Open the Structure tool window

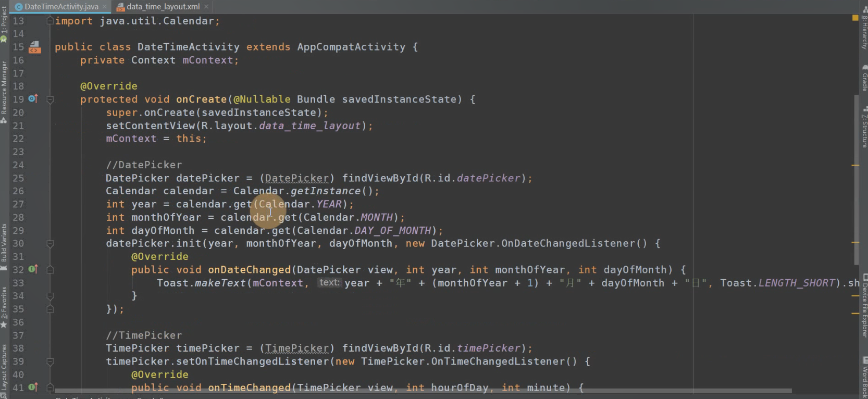[864, 128]
